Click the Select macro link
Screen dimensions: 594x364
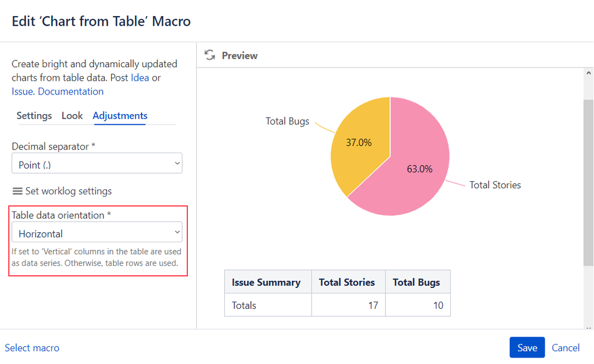pos(32,348)
